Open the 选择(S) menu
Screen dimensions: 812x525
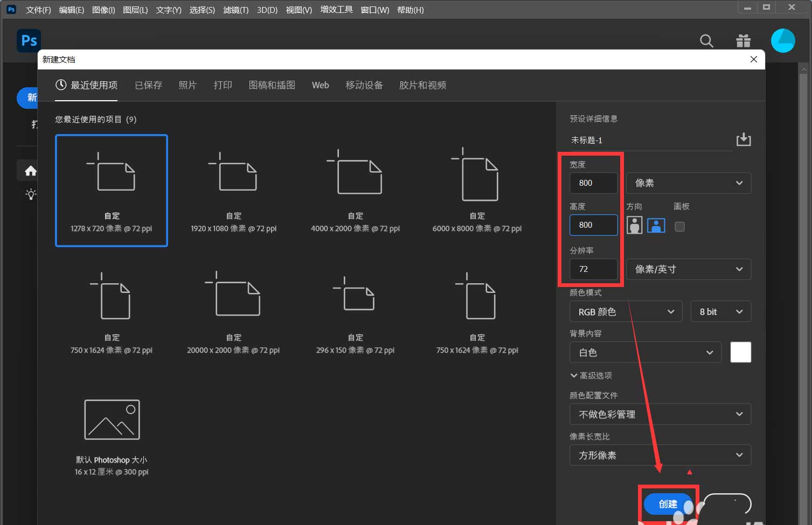pos(202,10)
